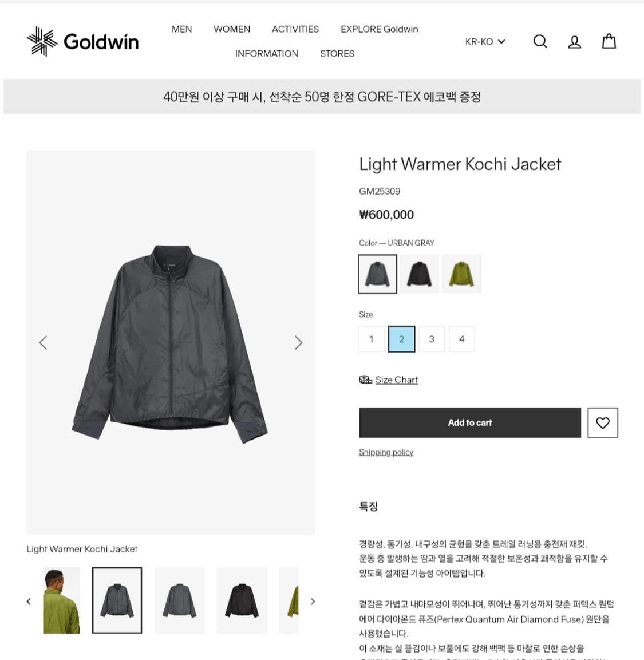The width and height of the screenshot is (644, 660).
Task: Advance thumbnail strip with right arrow
Action: click(x=313, y=602)
